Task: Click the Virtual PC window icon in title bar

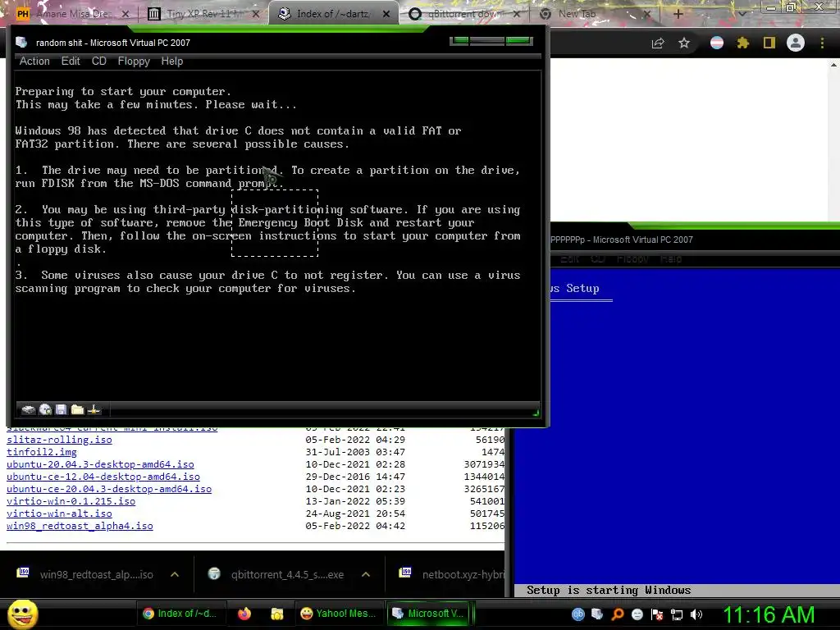Action: point(21,43)
